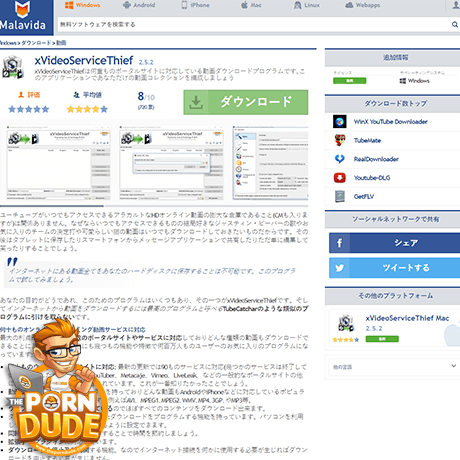Image resolution: width=460 pixels, height=460 pixels.
Task: Open the Youtube-DLG link
Action: [x=372, y=178]
